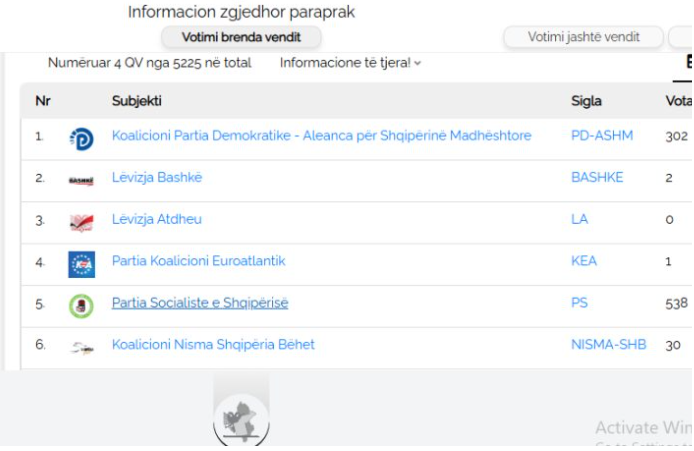Click the Sigla column header
This screenshot has height=451, width=694.
coord(586,101)
